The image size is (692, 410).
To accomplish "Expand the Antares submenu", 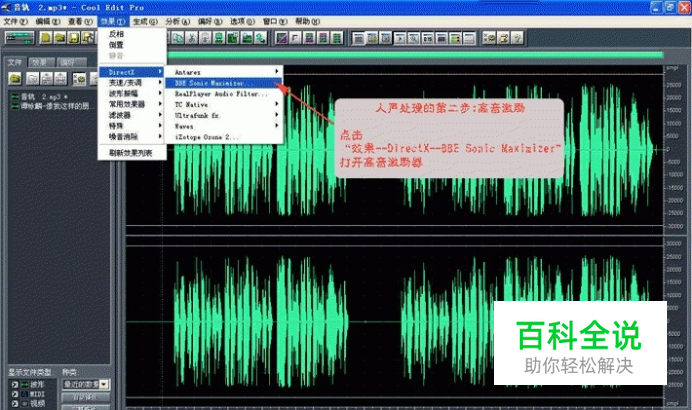I will pyautogui.click(x=224, y=72).
